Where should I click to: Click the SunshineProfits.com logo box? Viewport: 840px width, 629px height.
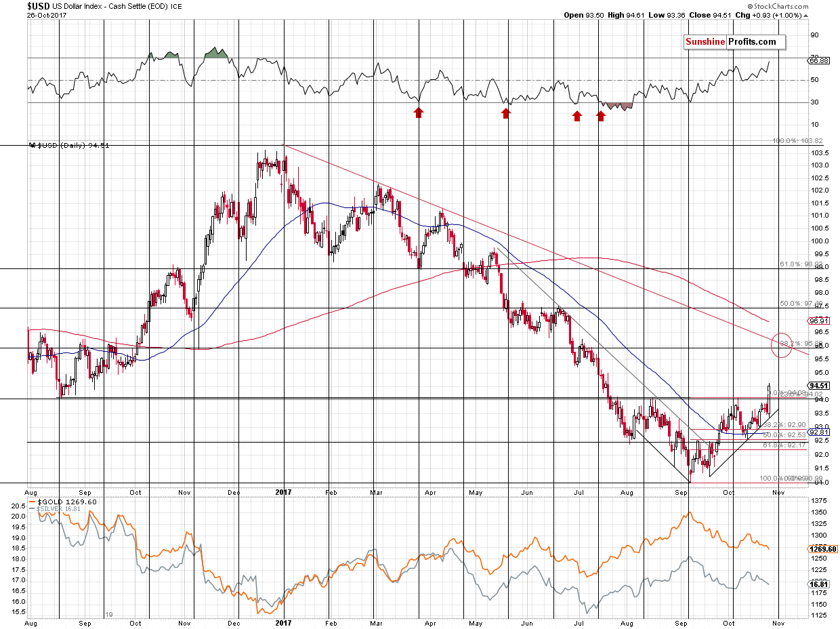[x=734, y=42]
